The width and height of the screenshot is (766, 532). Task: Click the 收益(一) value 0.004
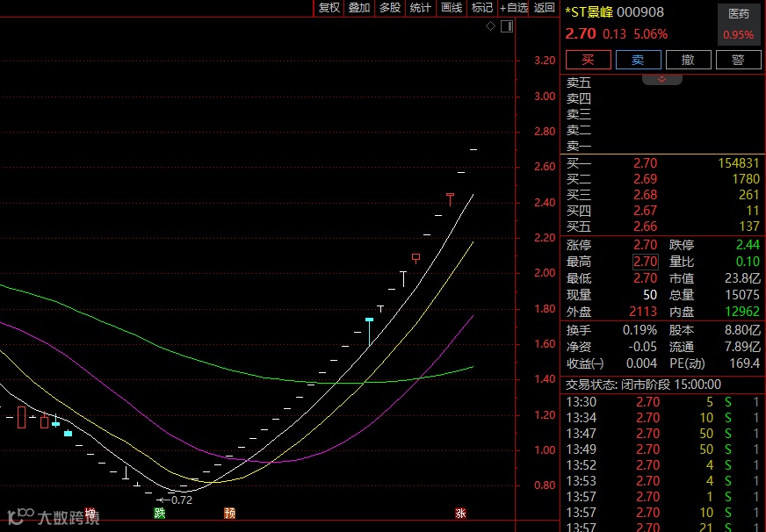click(x=642, y=363)
